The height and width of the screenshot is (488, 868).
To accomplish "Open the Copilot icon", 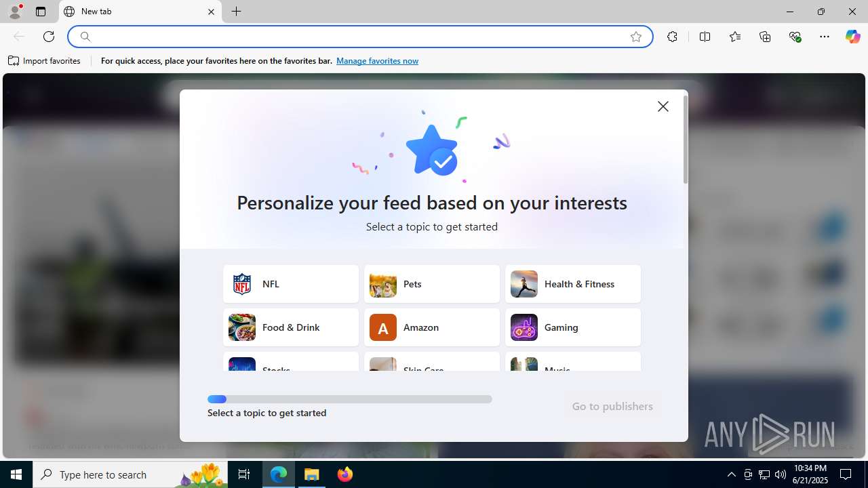I will 852,37.
